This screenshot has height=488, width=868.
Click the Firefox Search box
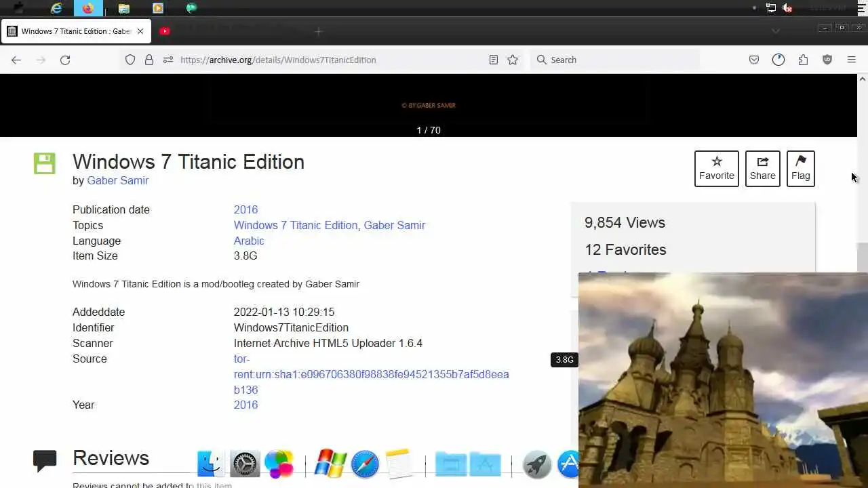click(614, 60)
